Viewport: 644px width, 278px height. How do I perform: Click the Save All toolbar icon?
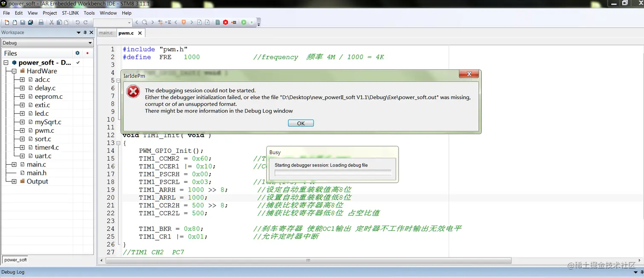[x=31, y=22]
